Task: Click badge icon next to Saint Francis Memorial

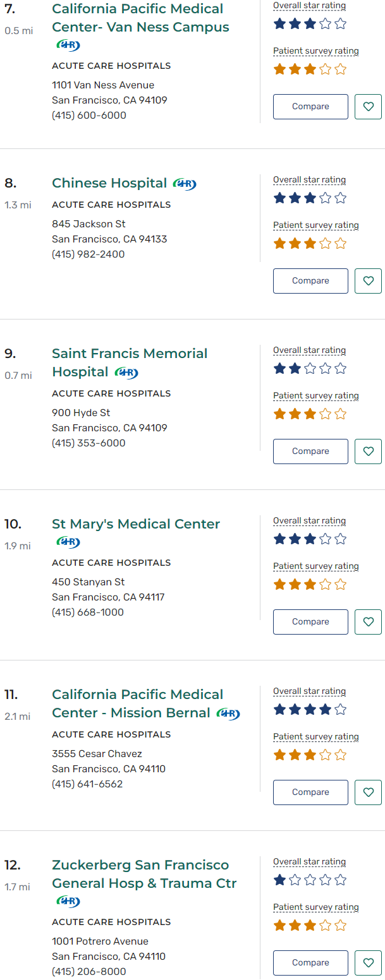Action: pos(126,373)
